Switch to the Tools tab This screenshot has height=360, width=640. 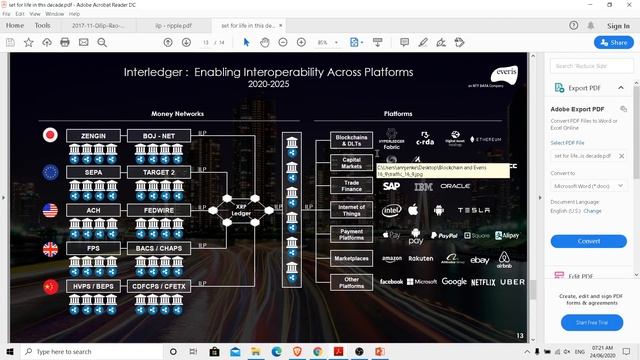pyautogui.click(x=42, y=25)
